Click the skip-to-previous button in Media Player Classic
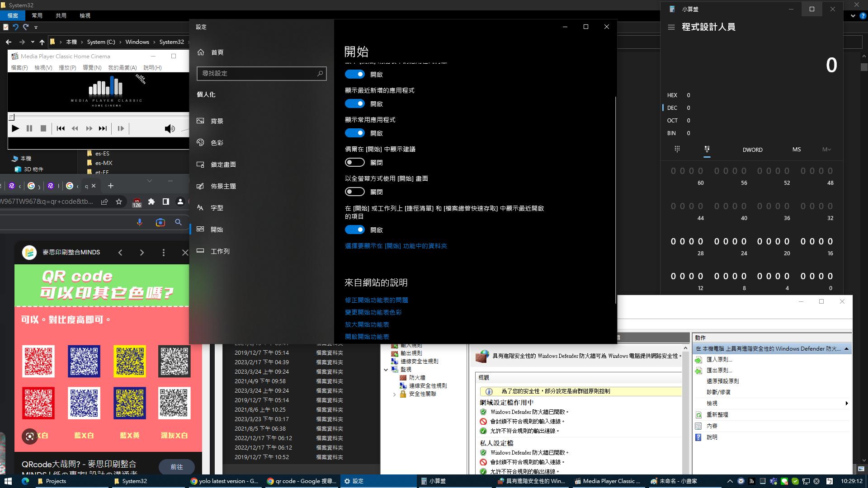This screenshot has height=488, width=868. tap(61, 128)
